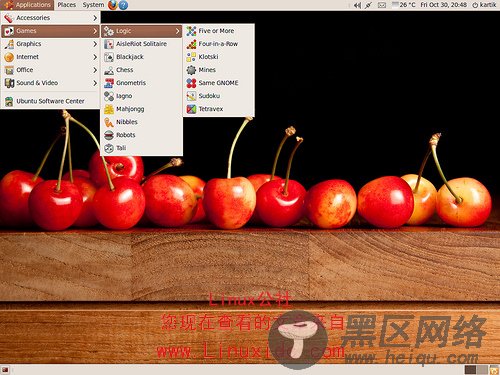Open the Trash applet in the bottom panel

click(494, 370)
